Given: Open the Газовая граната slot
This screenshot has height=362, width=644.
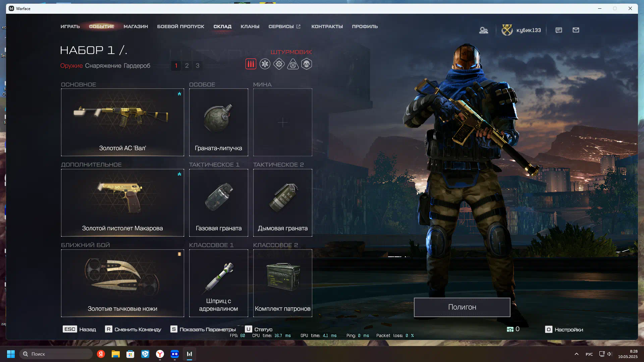Looking at the screenshot, I should [x=219, y=203].
